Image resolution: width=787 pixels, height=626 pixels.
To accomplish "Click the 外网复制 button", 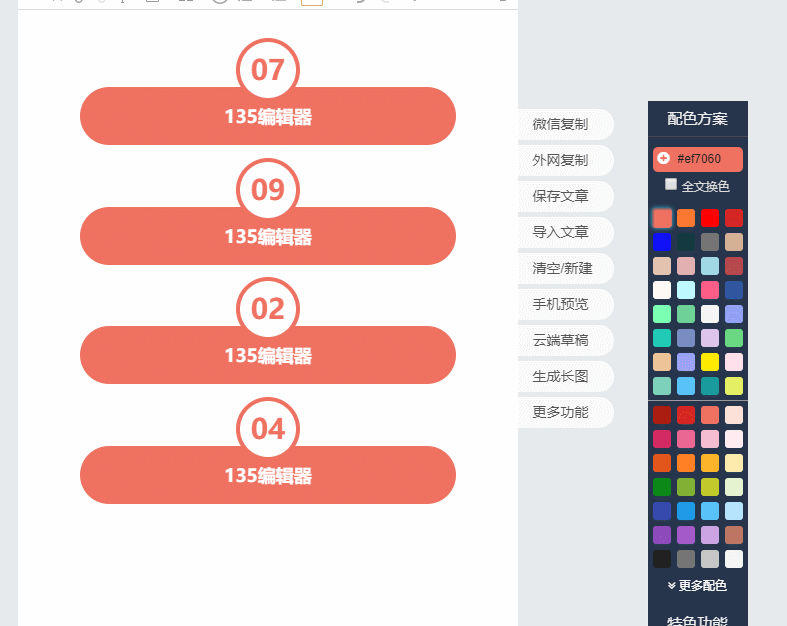I will pyautogui.click(x=561, y=160).
